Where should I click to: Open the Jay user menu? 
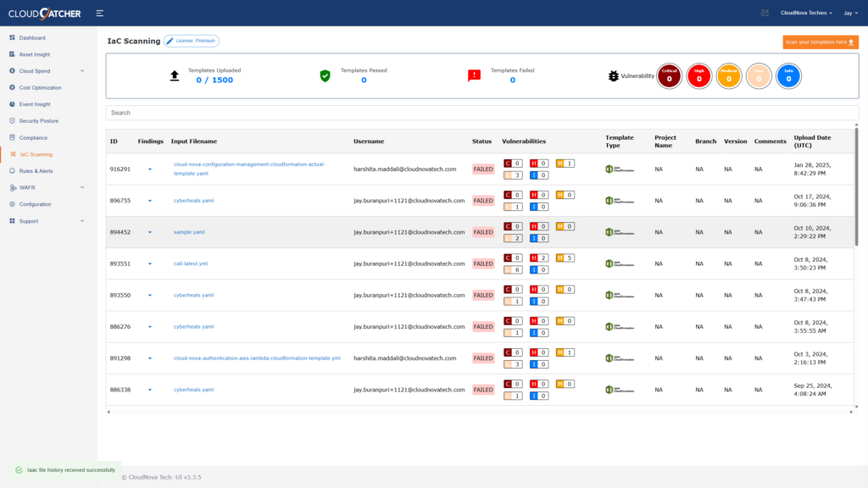click(x=849, y=13)
